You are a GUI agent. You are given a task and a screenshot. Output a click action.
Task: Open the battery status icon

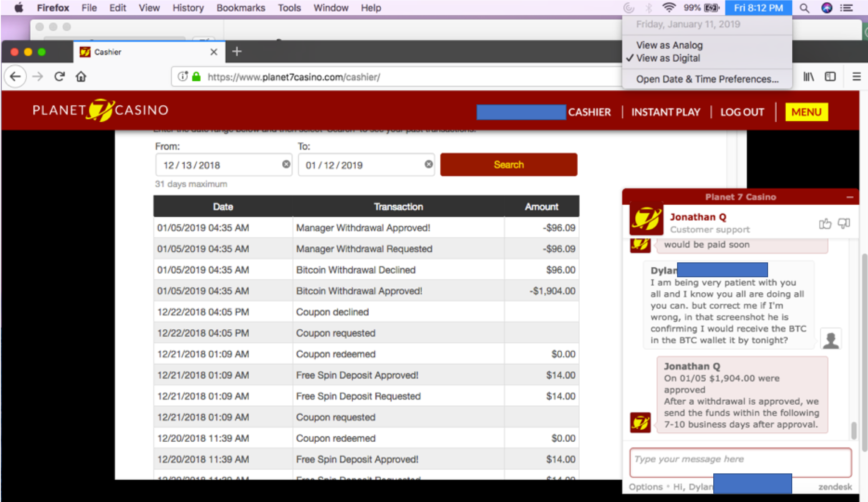(x=712, y=8)
